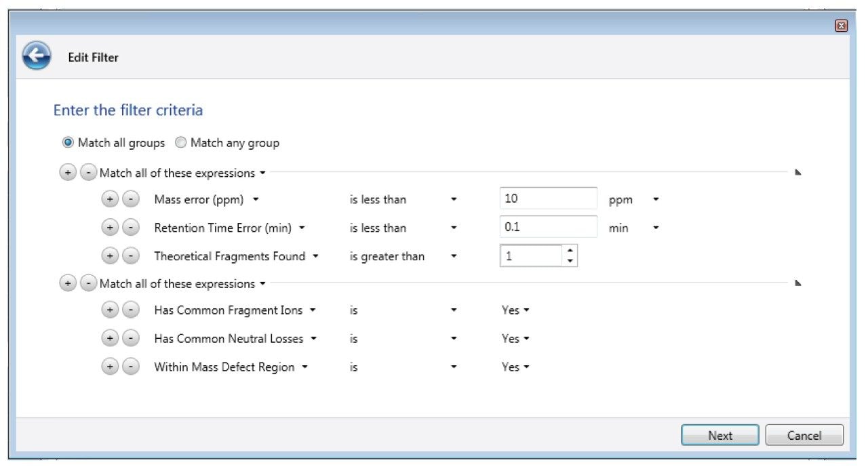Viewport: 868px width, 473px height.
Task: Click the Retention Time Error value field
Action: click(548, 228)
